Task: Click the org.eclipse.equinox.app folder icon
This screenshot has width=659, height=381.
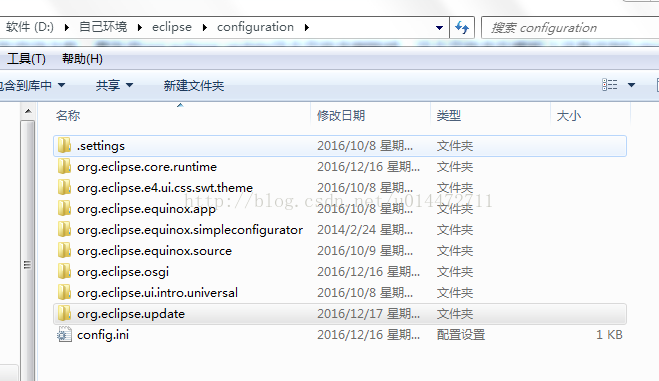Action: pyautogui.click(x=64, y=209)
